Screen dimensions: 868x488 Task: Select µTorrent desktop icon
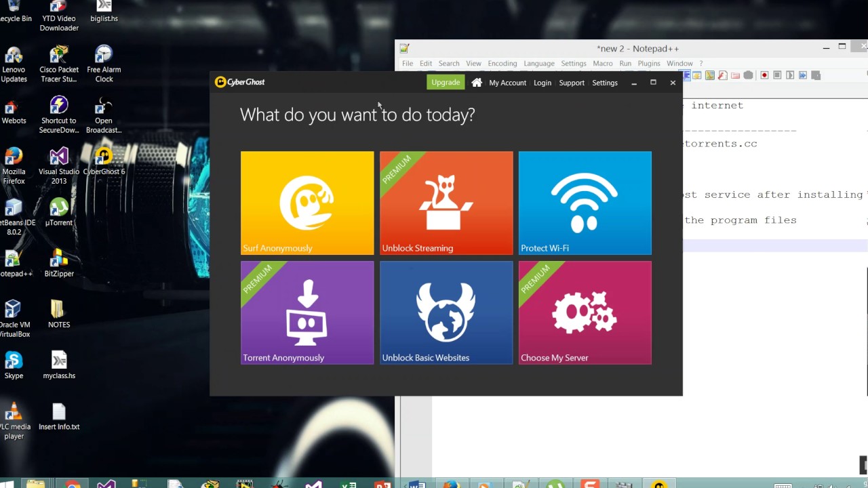click(59, 213)
